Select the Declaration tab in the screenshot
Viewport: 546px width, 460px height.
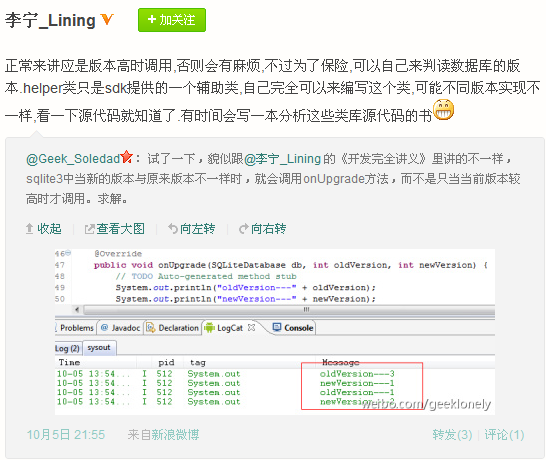click(x=173, y=328)
